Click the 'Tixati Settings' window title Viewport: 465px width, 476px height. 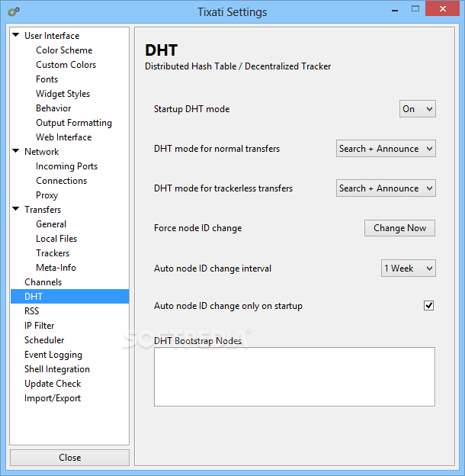click(x=232, y=12)
